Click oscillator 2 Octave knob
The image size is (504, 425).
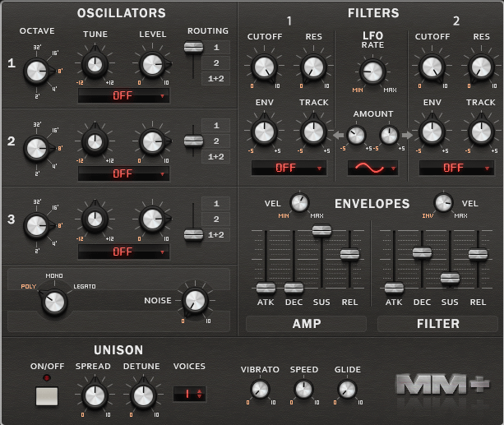coord(37,149)
